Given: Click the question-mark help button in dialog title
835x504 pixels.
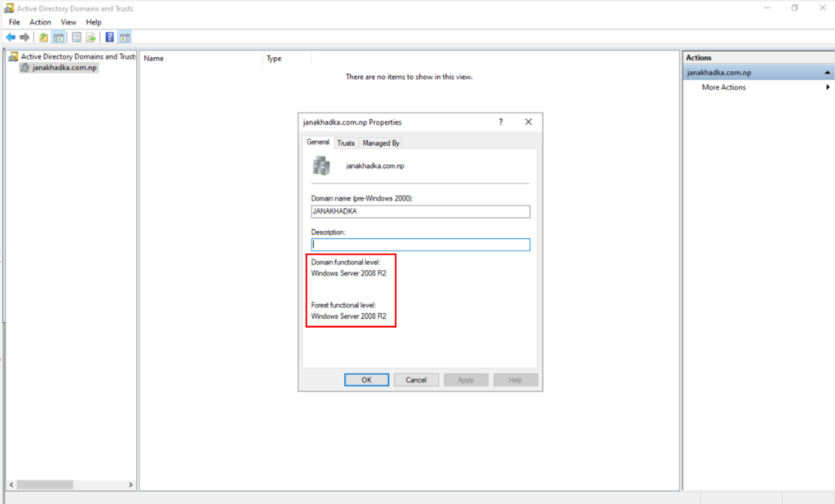Looking at the screenshot, I should point(501,122).
